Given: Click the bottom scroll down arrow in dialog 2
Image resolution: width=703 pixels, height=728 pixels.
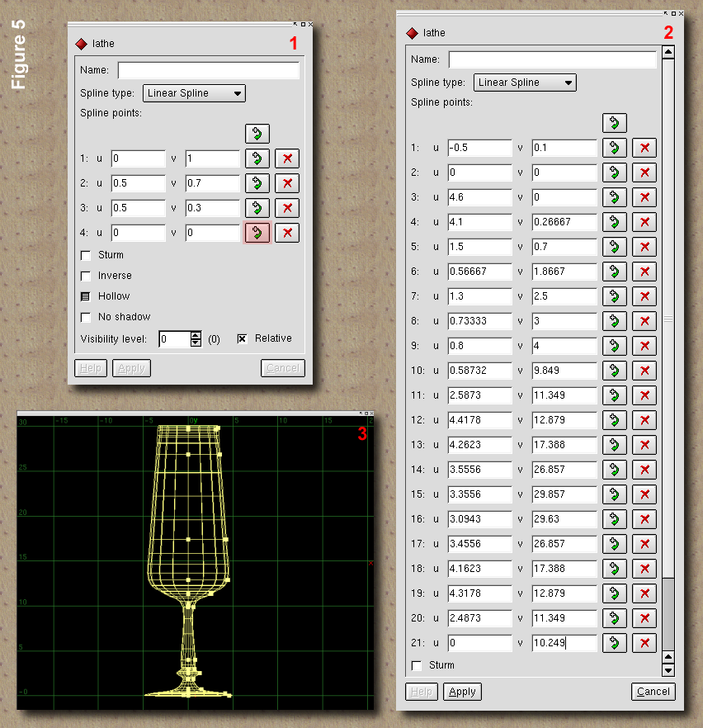Looking at the screenshot, I should point(668,670).
